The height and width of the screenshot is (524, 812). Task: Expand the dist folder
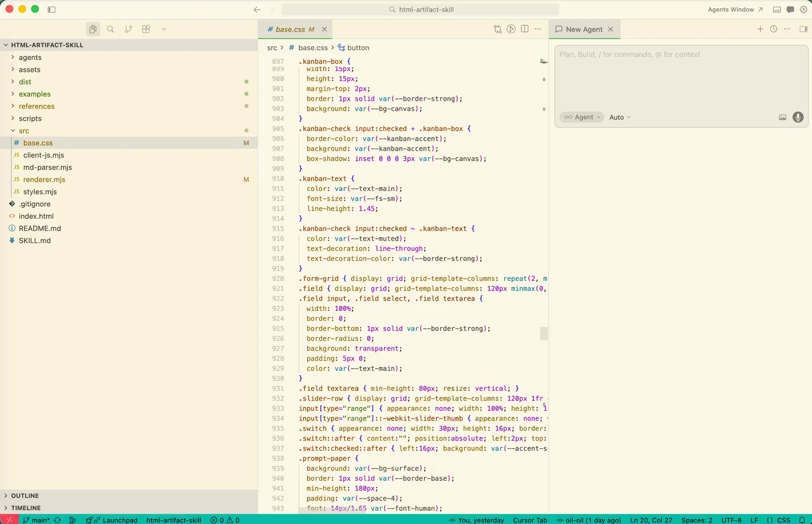click(x=129, y=82)
